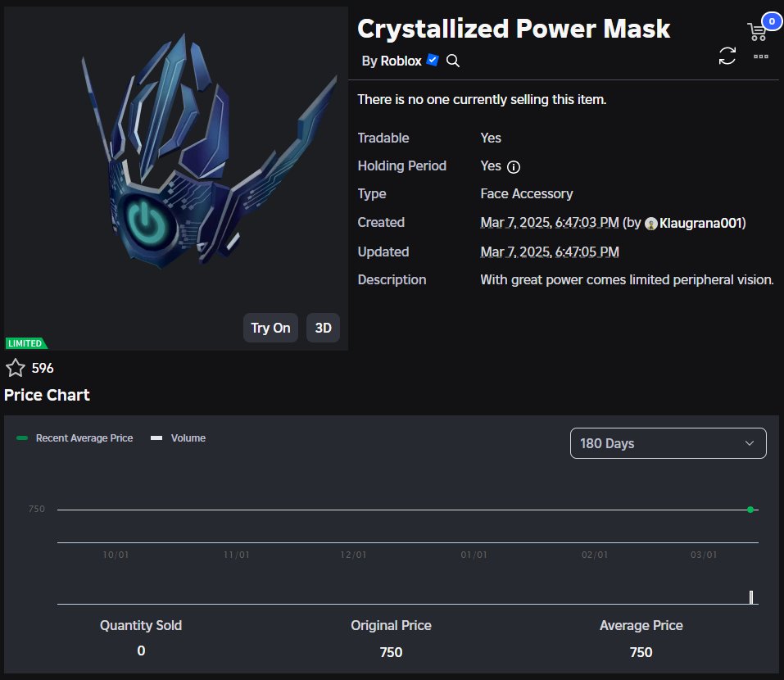Click the Try On button
The height and width of the screenshot is (680, 784).
[270, 328]
